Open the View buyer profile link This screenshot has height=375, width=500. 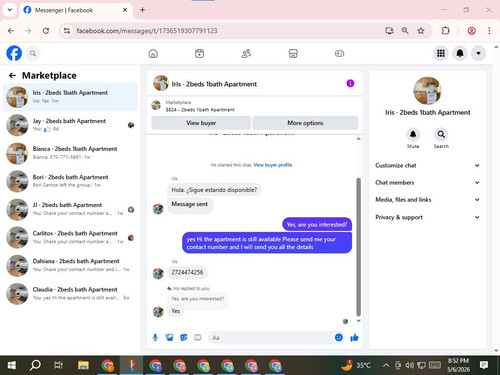point(272,165)
